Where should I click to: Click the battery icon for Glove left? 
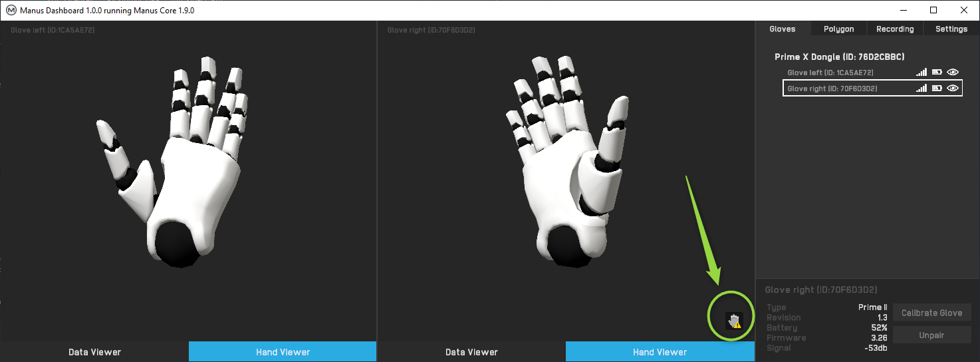pos(937,73)
